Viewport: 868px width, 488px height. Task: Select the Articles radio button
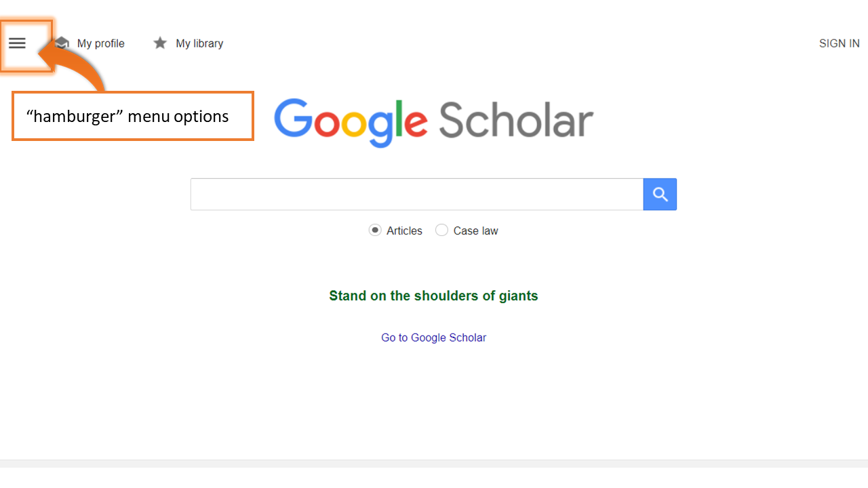tap(375, 230)
